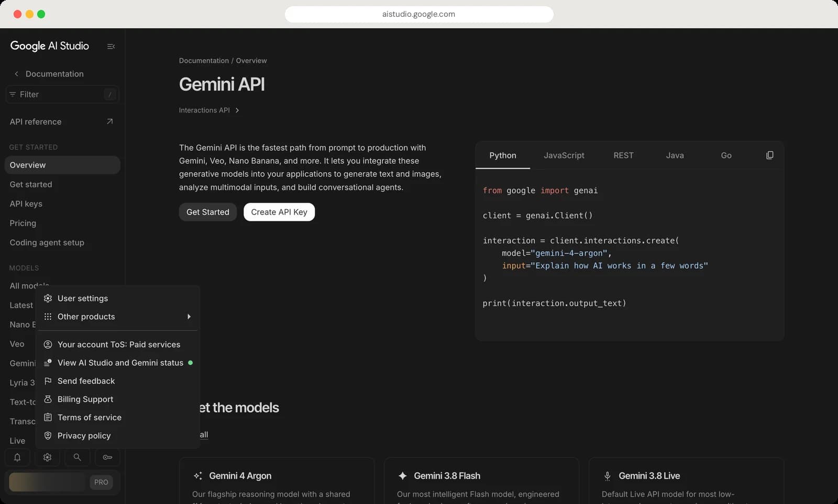Click the microphone icon on Gemini 3.8 Live card

[607, 476]
